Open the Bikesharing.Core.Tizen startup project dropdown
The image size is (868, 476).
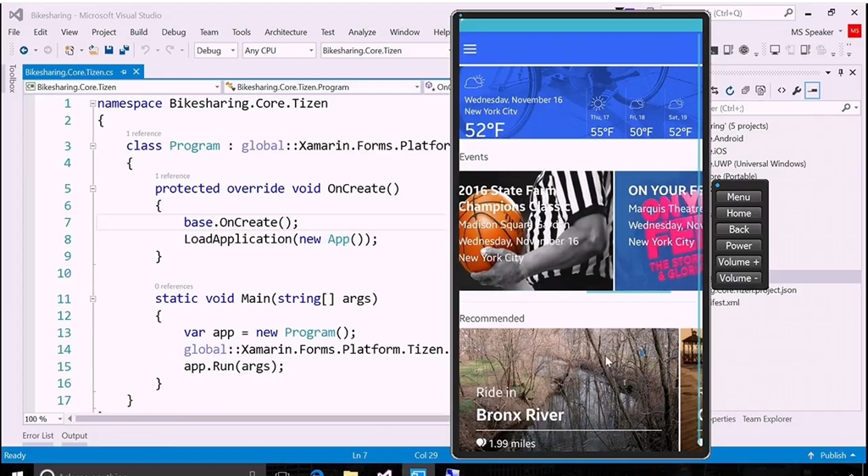[387, 50]
